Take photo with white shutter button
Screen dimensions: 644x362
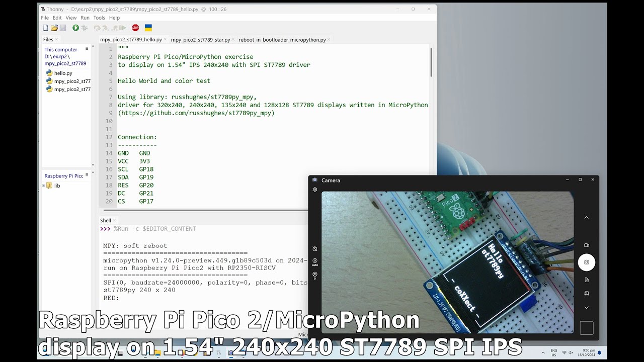point(587,262)
